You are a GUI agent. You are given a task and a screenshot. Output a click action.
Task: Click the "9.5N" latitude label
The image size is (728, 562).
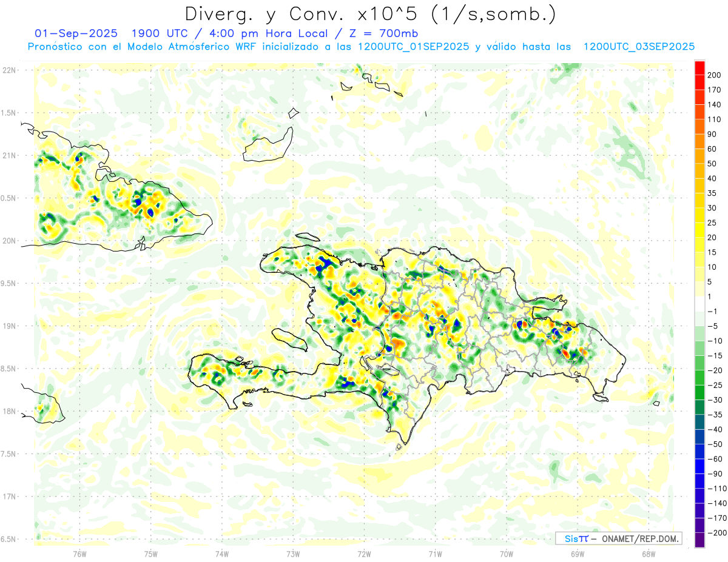tap(9, 284)
